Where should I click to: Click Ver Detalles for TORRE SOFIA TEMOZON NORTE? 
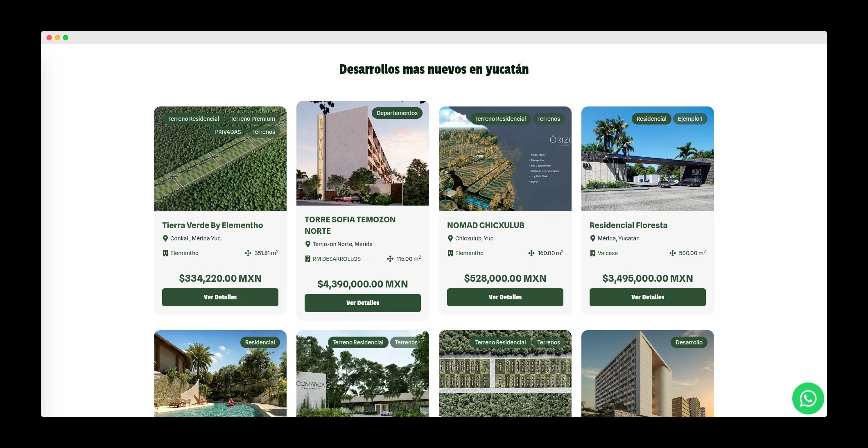pos(362,303)
